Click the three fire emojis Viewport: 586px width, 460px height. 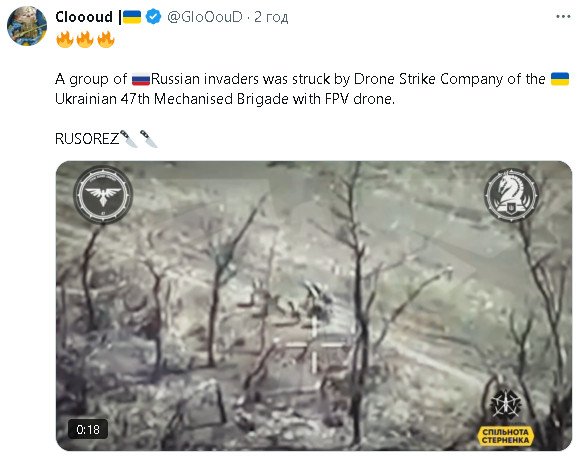coord(85,40)
